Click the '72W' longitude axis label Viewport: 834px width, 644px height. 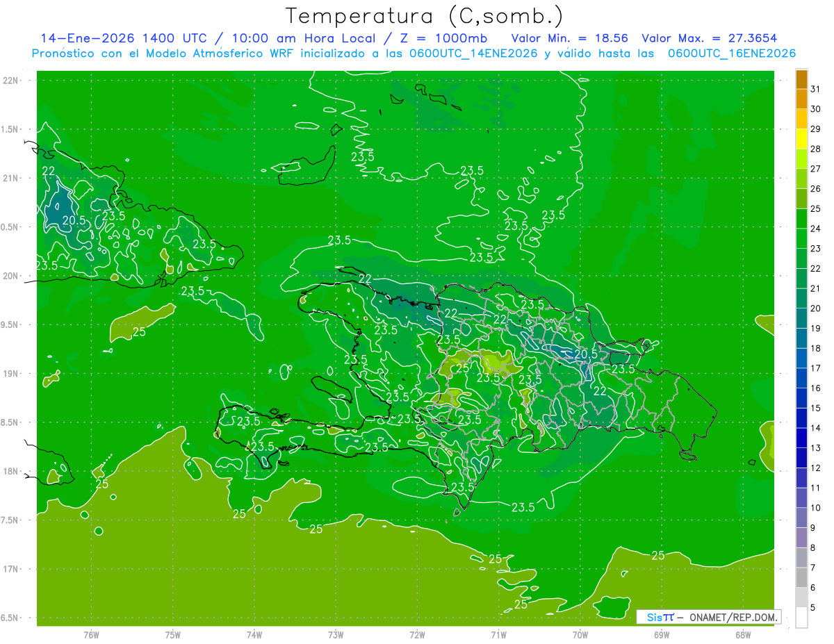tap(417, 634)
